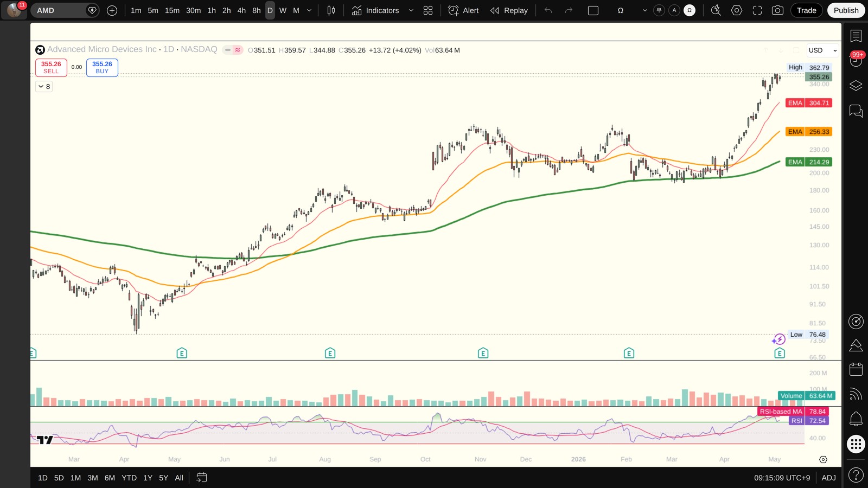This screenshot has width=868, height=488.
Task: Click the 355.26 SELL button
Action: (x=51, y=67)
